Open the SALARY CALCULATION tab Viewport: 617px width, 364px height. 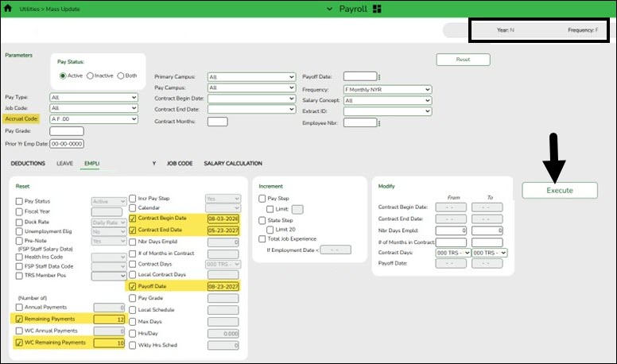point(233,163)
